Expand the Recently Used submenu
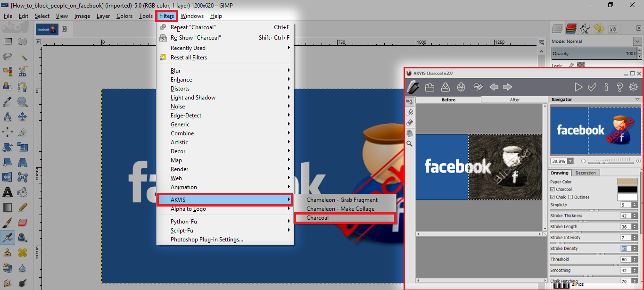The image size is (644, 290). (225, 48)
